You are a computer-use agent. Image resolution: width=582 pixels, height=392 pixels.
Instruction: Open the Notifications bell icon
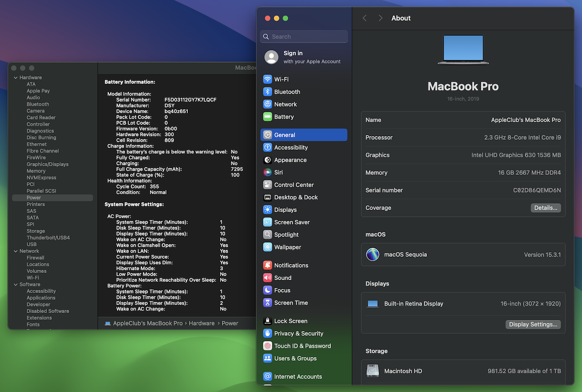(x=267, y=265)
